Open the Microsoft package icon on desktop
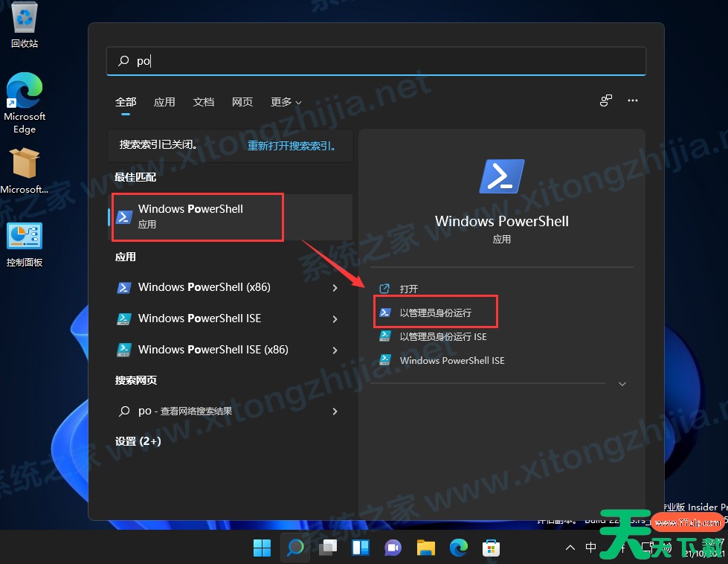Image resolution: width=728 pixels, height=564 pixels. coord(24,170)
